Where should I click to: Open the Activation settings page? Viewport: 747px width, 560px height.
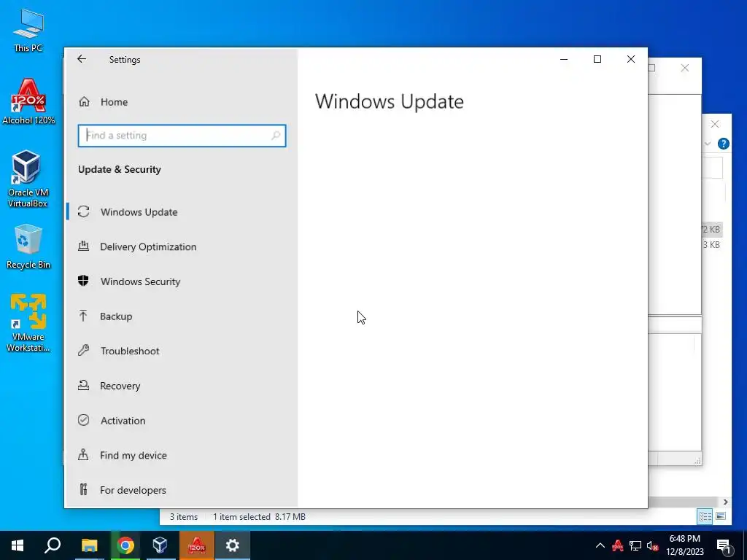123,421
